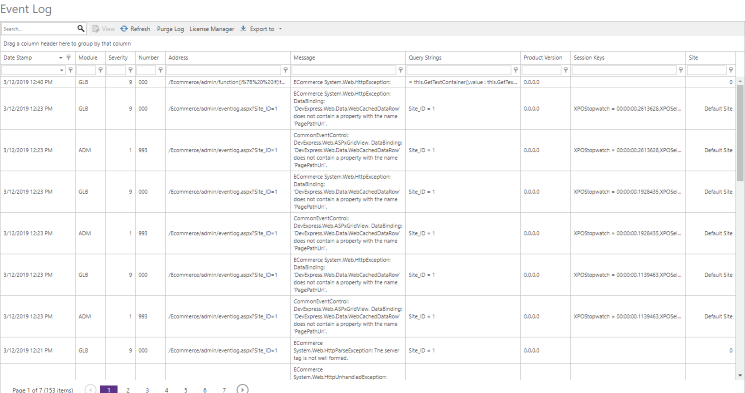
Task: Focus the Query Strings filter input
Action: coord(458,70)
